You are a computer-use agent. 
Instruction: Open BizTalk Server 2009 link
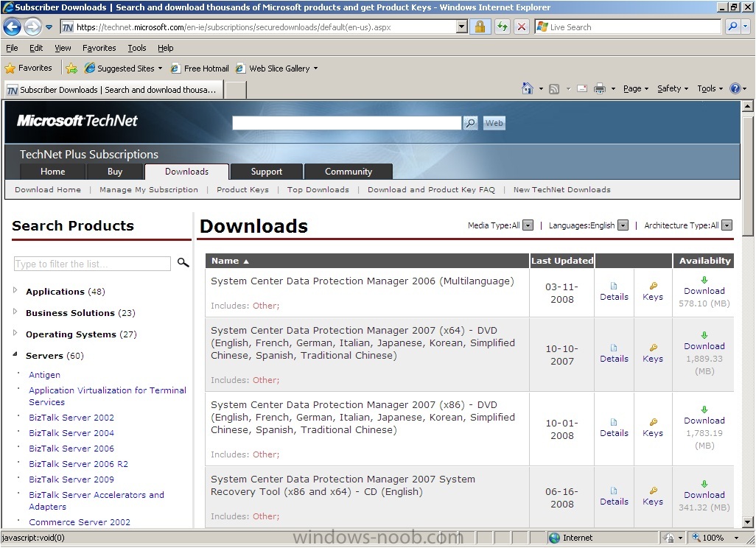pos(71,479)
